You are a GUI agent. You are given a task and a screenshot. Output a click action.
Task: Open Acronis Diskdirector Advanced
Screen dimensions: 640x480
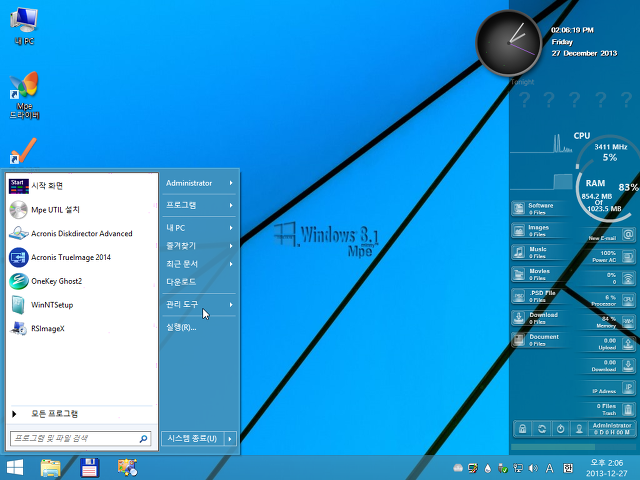82,233
